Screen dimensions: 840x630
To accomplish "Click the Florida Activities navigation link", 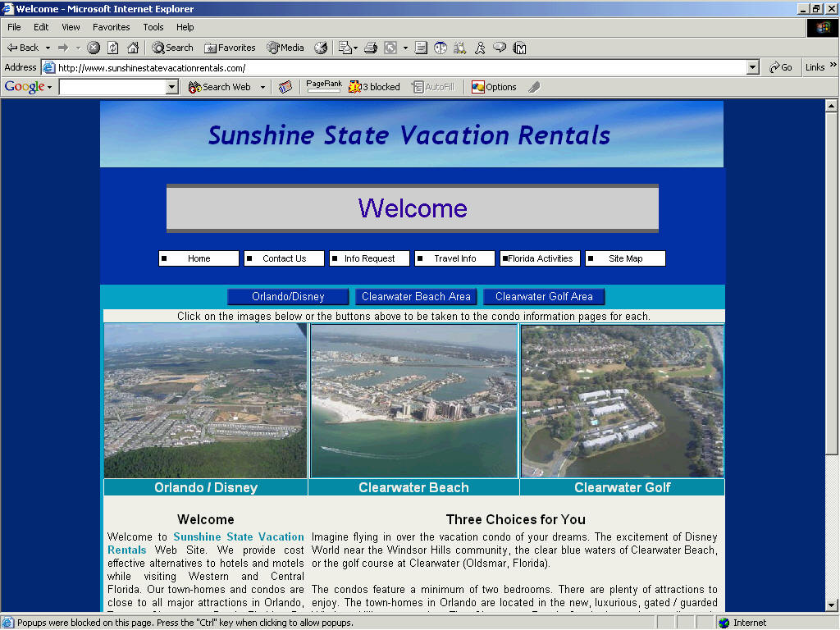I will [x=540, y=258].
